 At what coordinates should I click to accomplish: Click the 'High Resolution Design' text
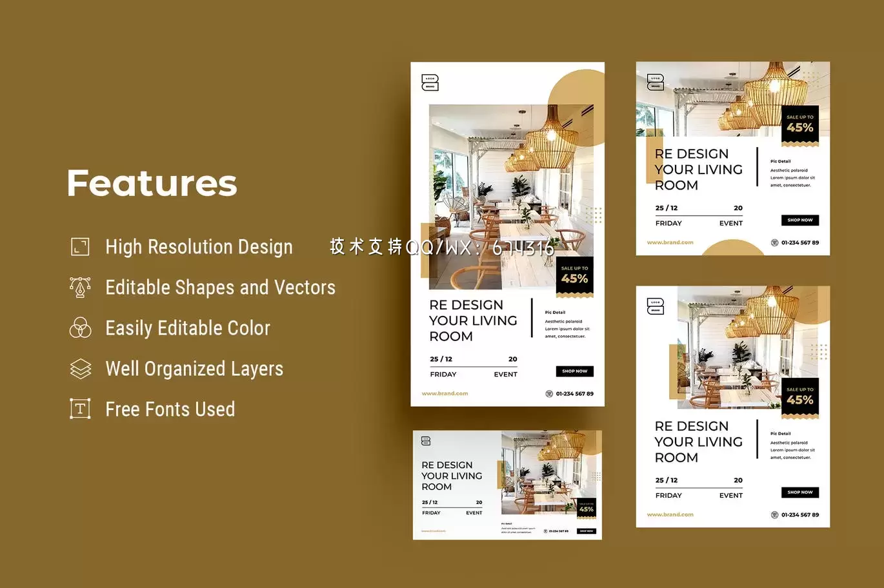(x=199, y=246)
